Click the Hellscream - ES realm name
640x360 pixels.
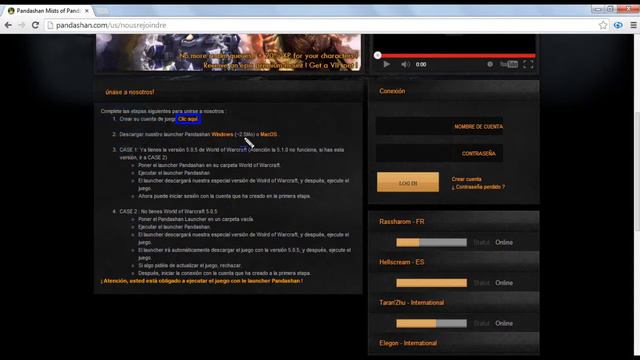pos(402,262)
